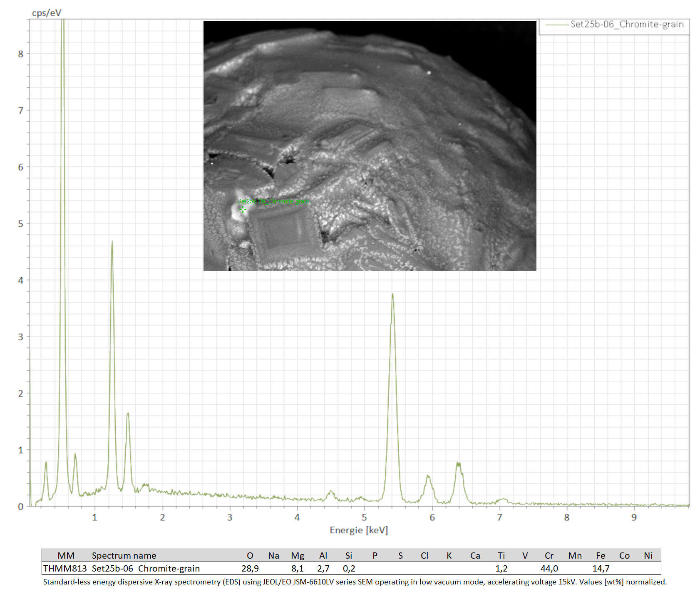
Task: Select the THMM813 cell in the table
Action: [65, 569]
